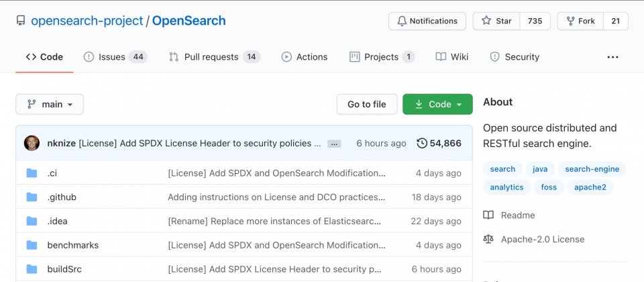Go to the Actions tab
Viewport: 644px width, 282px height.
pos(305,57)
